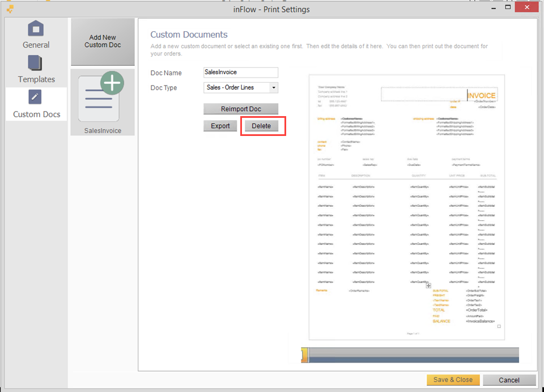Viewport: 544px width, 392px height.
Task: Cancel the print settings dialog
Action: coord(509,380)
